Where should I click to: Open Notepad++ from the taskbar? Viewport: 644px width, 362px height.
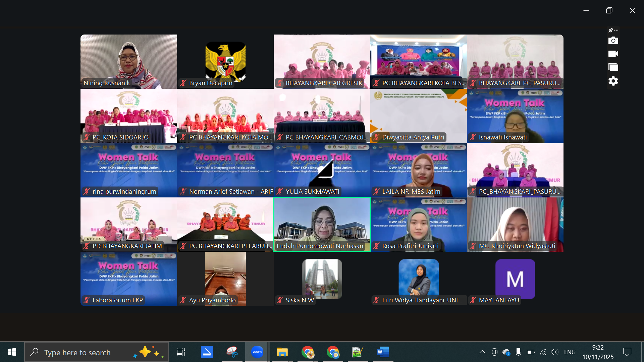click(x=358, y=352)
